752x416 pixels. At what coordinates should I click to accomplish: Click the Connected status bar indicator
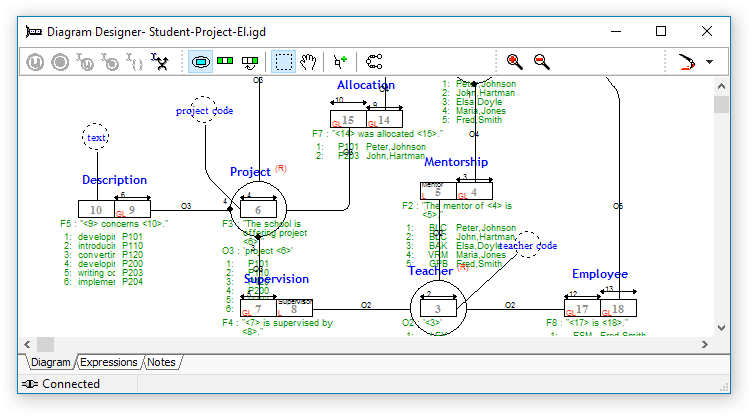point(61,384)
